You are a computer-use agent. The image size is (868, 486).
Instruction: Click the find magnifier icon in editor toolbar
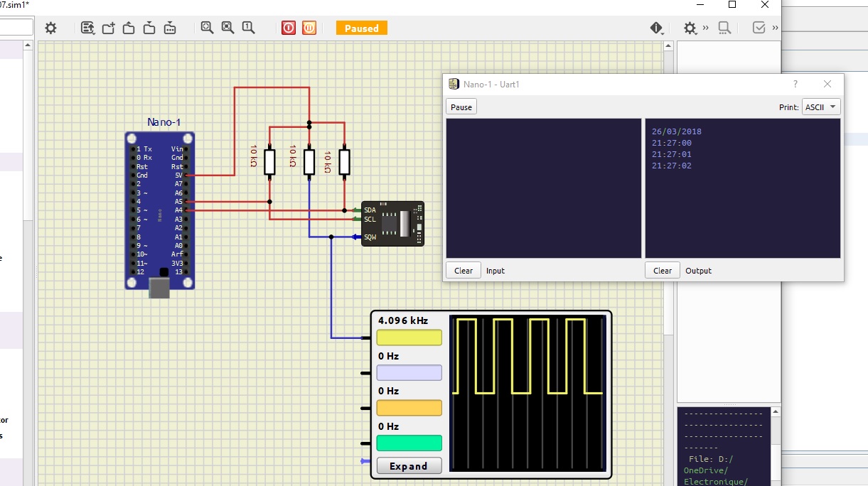click(x=724, y=28)
